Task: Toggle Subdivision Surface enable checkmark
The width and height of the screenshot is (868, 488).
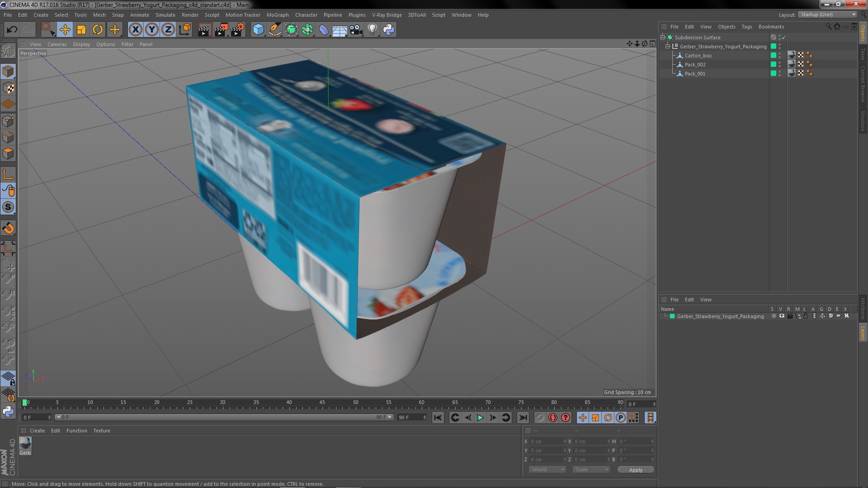Action: pyautogui.click(x=784, y=38)
